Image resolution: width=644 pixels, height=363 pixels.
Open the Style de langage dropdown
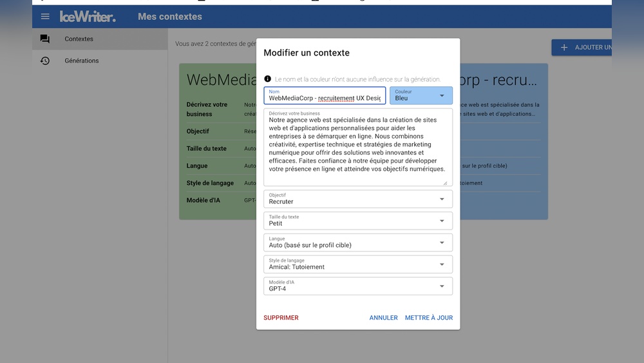coord(358,264)
